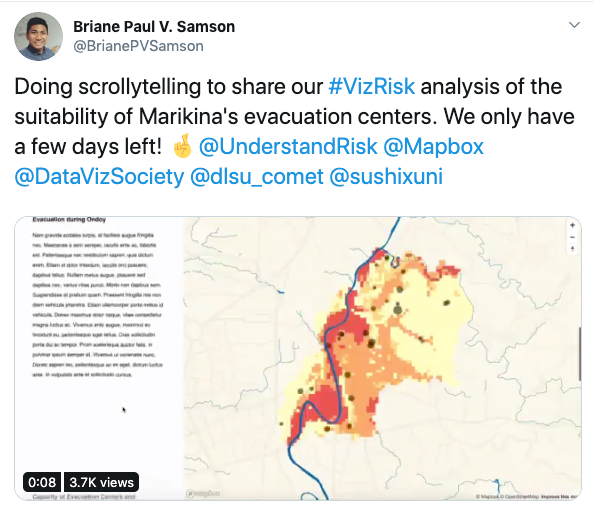Open the @BrianePVSamson handle
This screenshot has width=594, height=515.
pyautogui.click(x=138, y=46)
